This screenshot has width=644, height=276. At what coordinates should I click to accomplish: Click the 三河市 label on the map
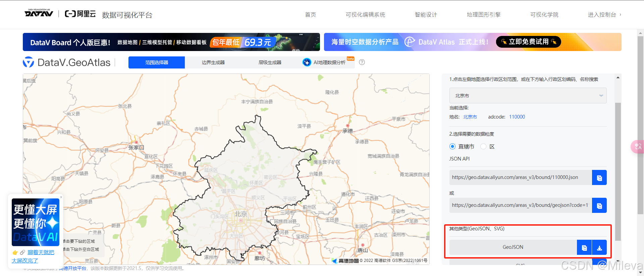click(287, 213)
